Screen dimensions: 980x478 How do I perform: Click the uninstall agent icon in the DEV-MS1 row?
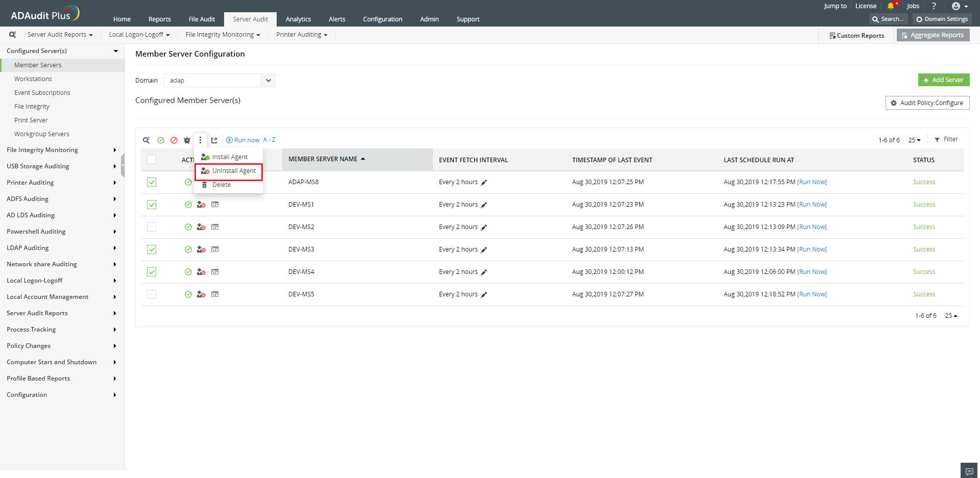coord(201,205)
